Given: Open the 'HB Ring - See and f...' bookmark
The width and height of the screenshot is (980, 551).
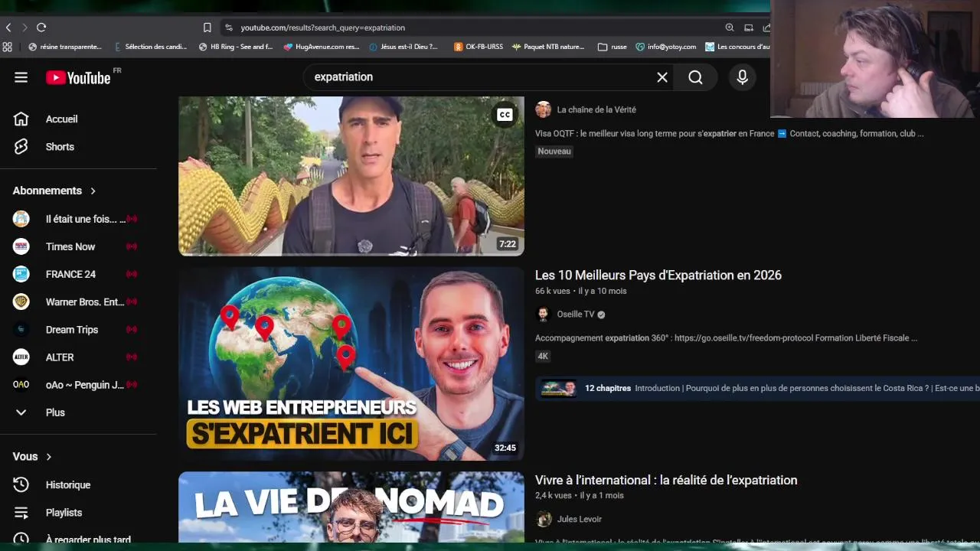Looking at the screenshot, I should 236,47.
